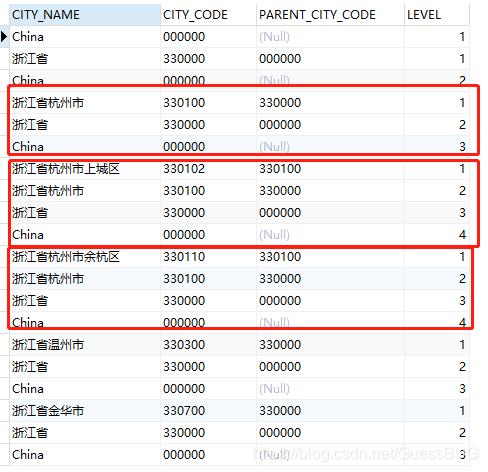Select the 浙江省杭州市余杭区 name cell
This screenshot has width=488, height=472.
click(85, 257)
